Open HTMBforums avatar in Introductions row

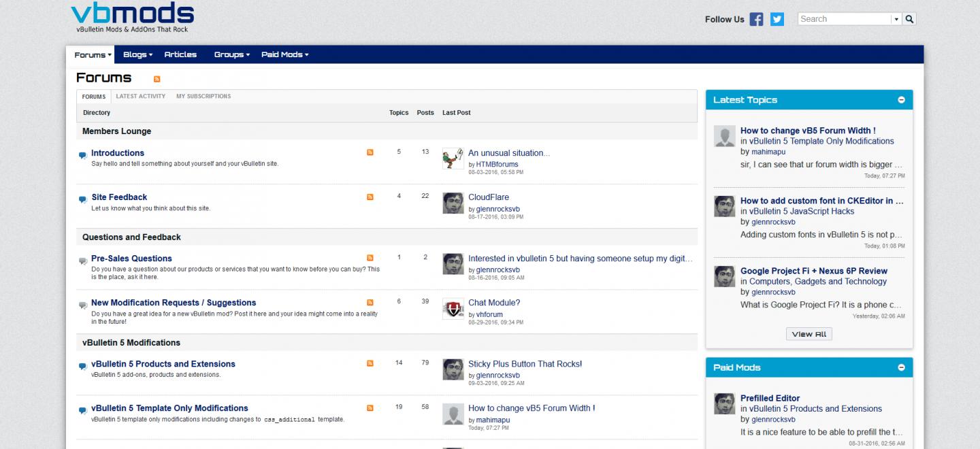pyautogui.click(x=453, y=159)
